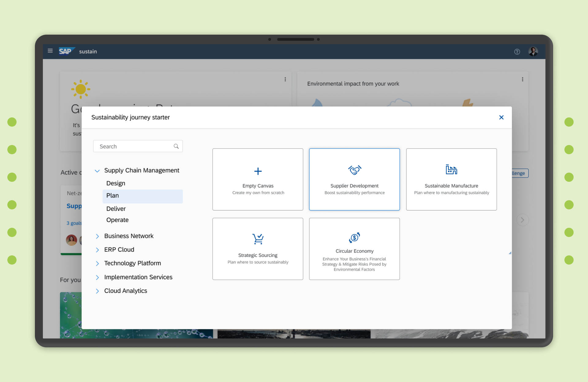
Task: Click the Sustainable Manufacture factory icon
Action: [451, 170]
